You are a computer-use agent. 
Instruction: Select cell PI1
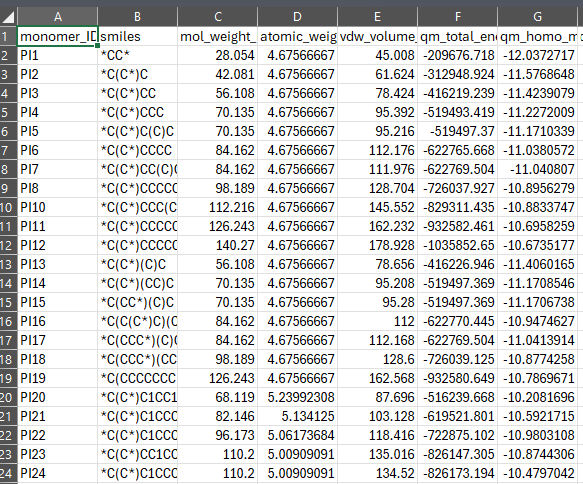(58, 55)
